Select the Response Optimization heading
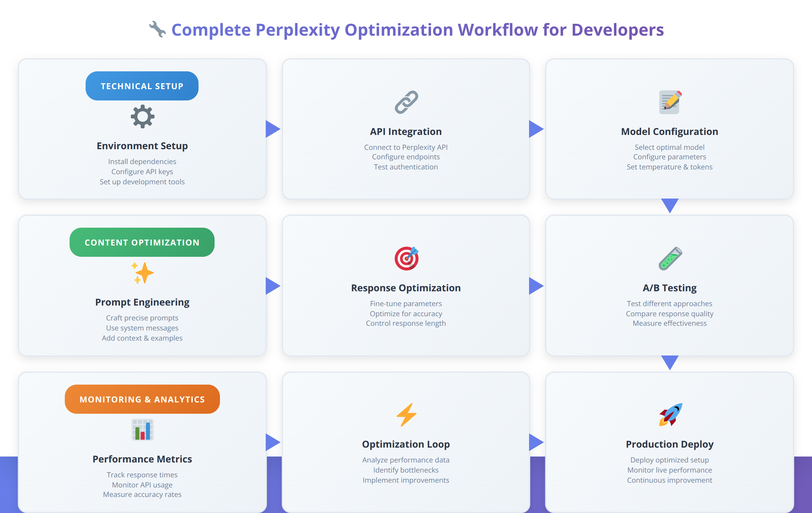The width and height of the screenshot is (812, 513). tap(406, 288)
